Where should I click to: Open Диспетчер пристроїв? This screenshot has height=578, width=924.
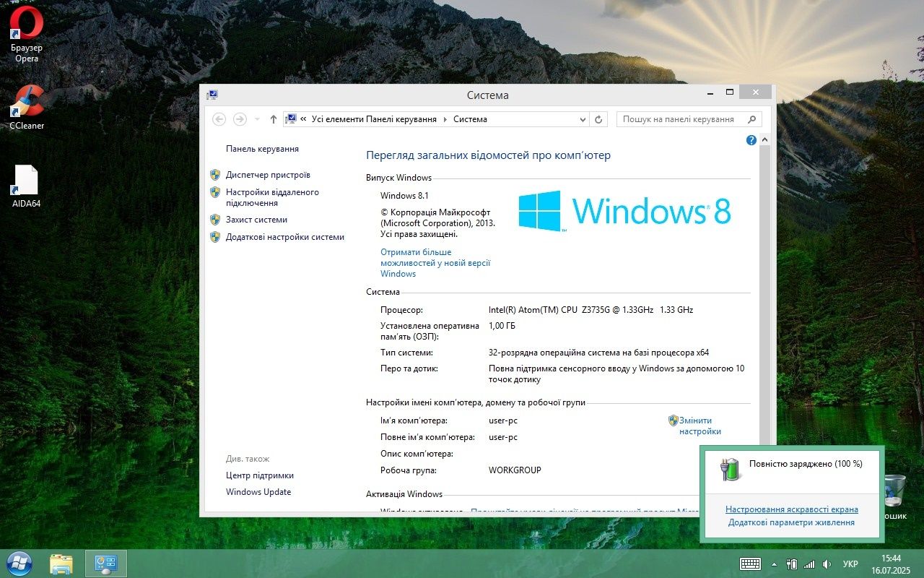268,175
